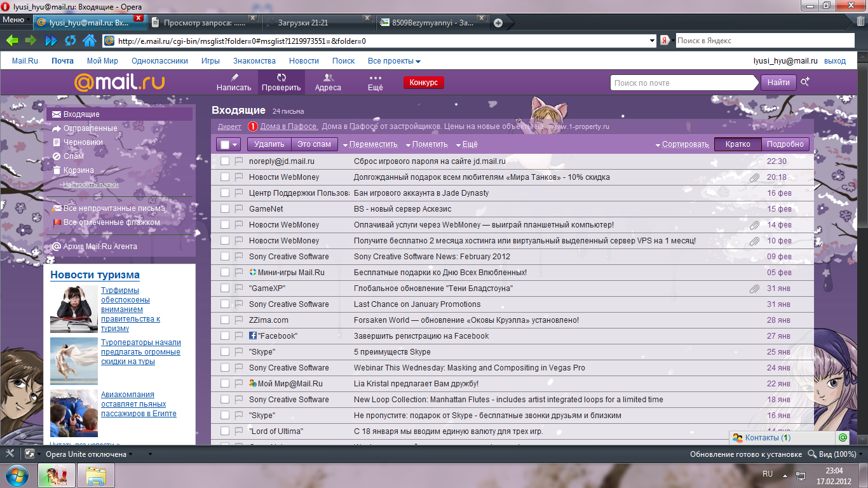
Task: Switch the list to Подробно view
Action: 785,144
